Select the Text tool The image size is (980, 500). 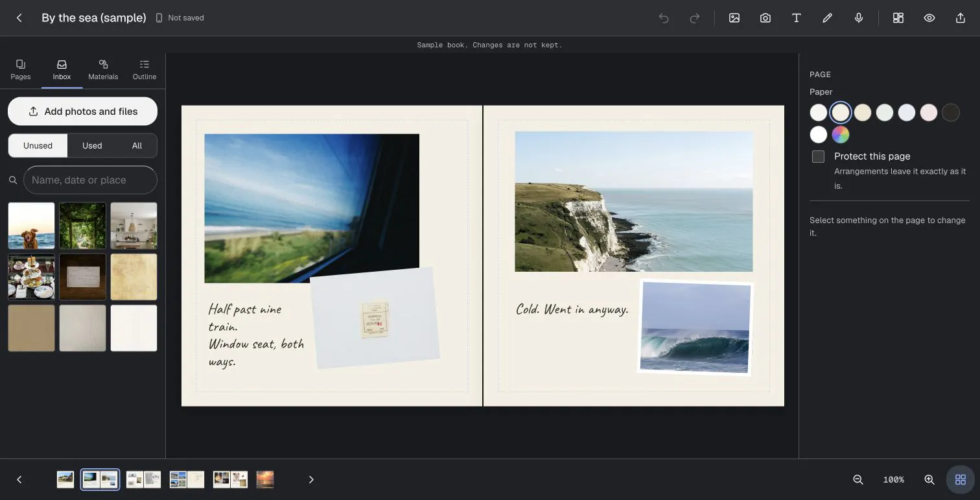(x=797, y=18)
